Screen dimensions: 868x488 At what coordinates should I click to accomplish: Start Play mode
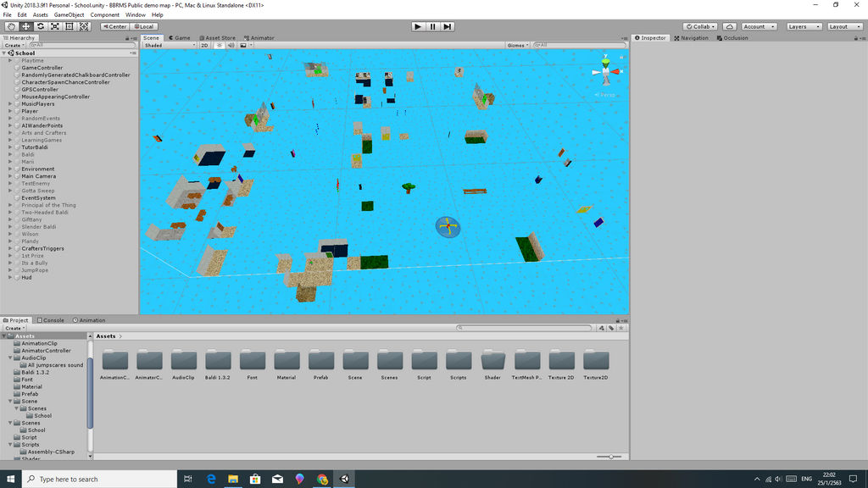[x=418, y=26]
